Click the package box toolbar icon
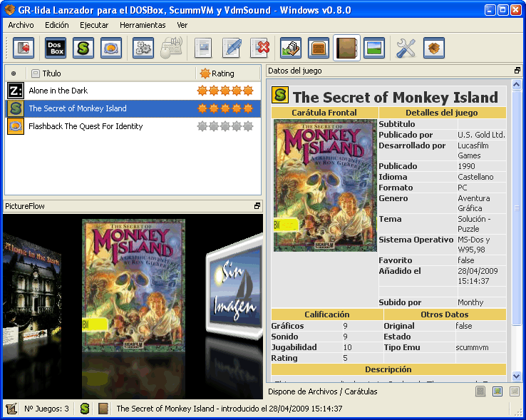The width and height of the screenshot is (526, 420). pyautogui.click(x=434, y=48)
